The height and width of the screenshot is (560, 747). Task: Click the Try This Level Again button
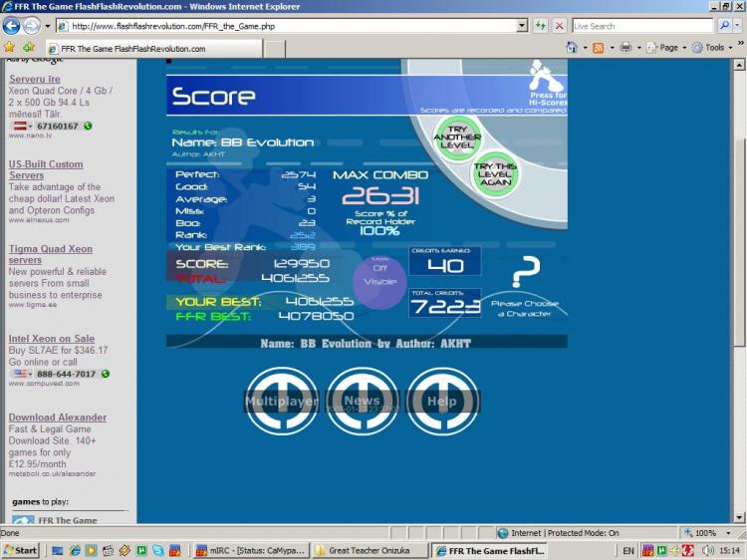coord(495,175)
